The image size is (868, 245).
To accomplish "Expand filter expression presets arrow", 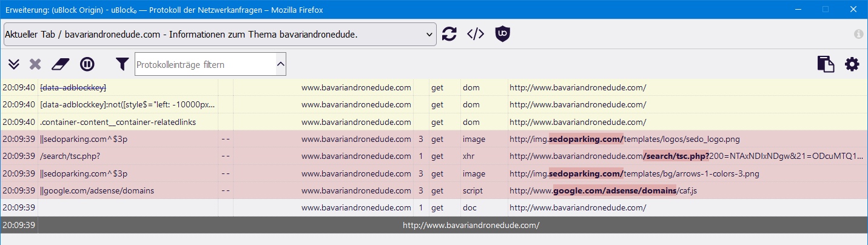I will click(x=280, y=64).
